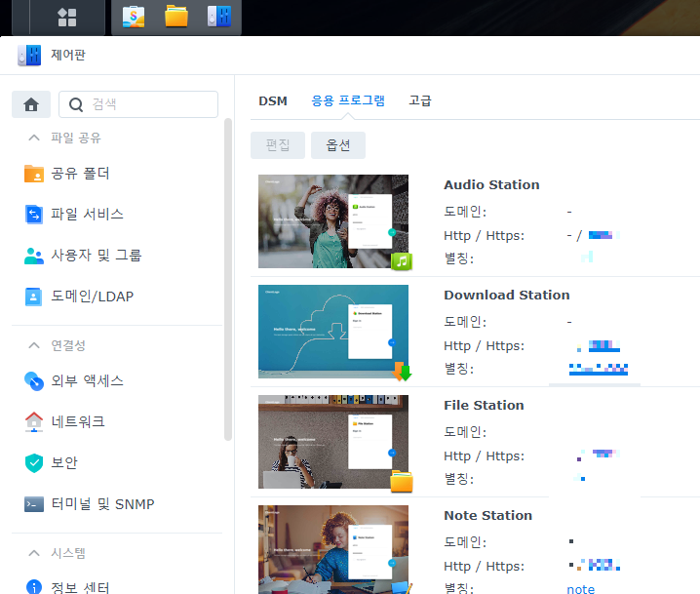Viewport: 700px width, 594px height.
Task: Click the 편집 button
Action: point(278,145)
